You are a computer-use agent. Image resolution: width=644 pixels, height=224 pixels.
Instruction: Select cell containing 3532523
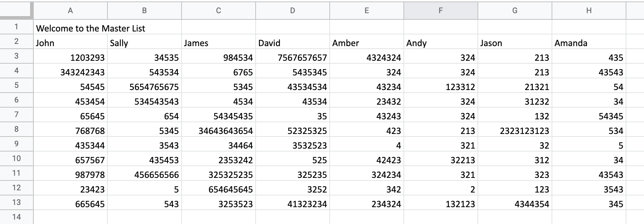(x=293, y=144)
